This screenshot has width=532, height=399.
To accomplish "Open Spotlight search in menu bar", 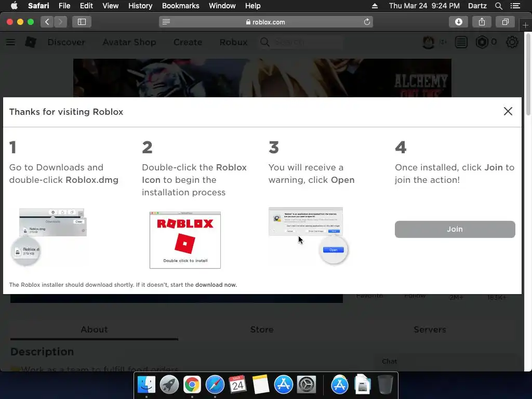I will click(498, 6).
